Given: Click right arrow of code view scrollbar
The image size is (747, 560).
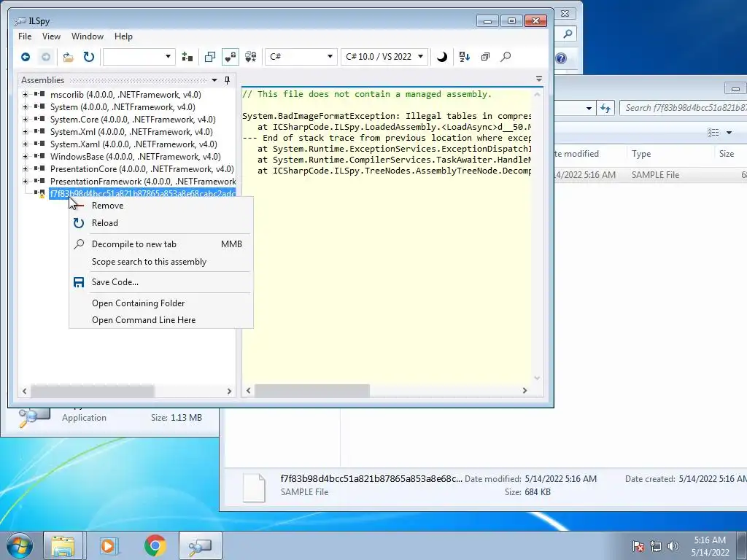Looking at the screenshot, I should point(525,391).
